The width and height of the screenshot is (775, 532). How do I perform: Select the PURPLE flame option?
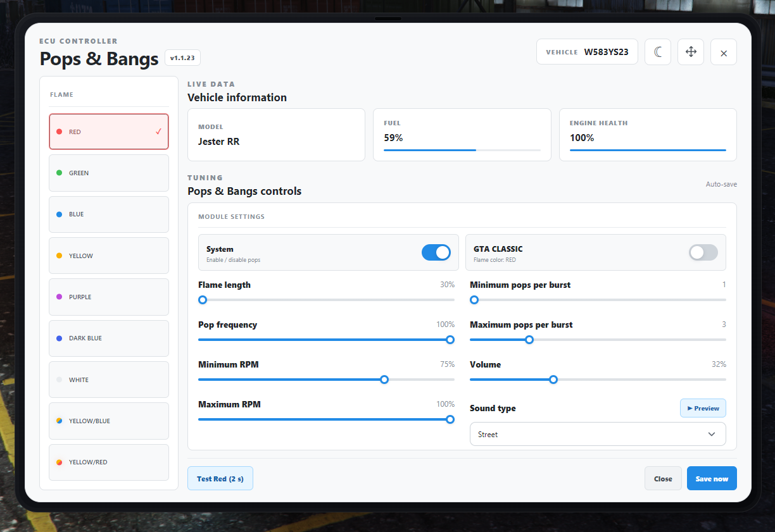point(109,297)
